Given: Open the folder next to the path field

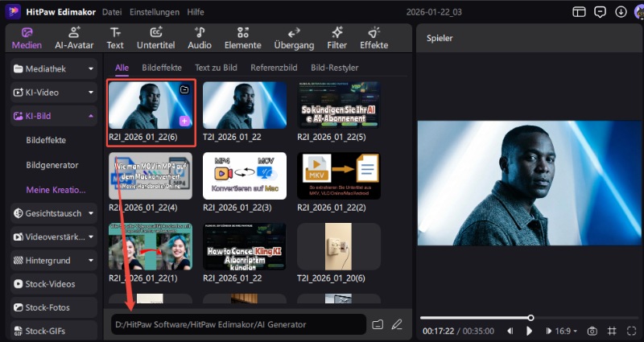Looking at the screenshot, I should (378, 324).
